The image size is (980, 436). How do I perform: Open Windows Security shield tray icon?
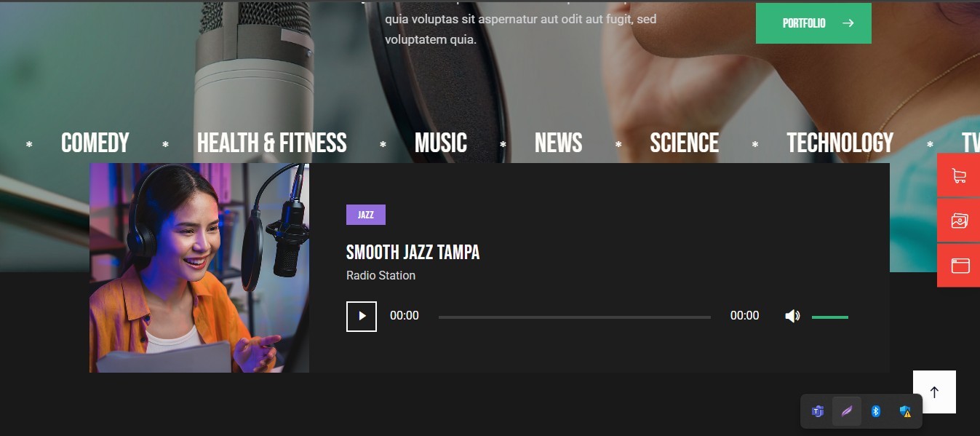905,411
